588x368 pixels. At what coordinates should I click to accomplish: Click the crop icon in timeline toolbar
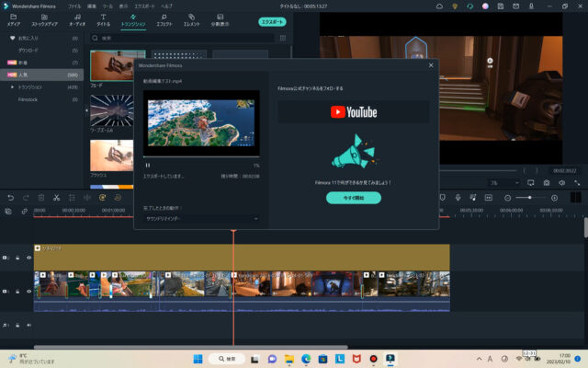pos(72,198)
